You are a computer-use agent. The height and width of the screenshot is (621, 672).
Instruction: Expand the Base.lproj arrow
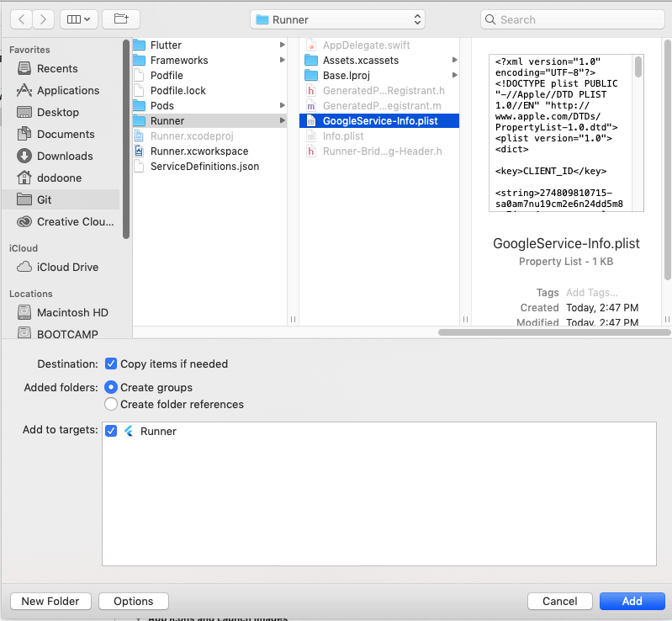point(455,75)
